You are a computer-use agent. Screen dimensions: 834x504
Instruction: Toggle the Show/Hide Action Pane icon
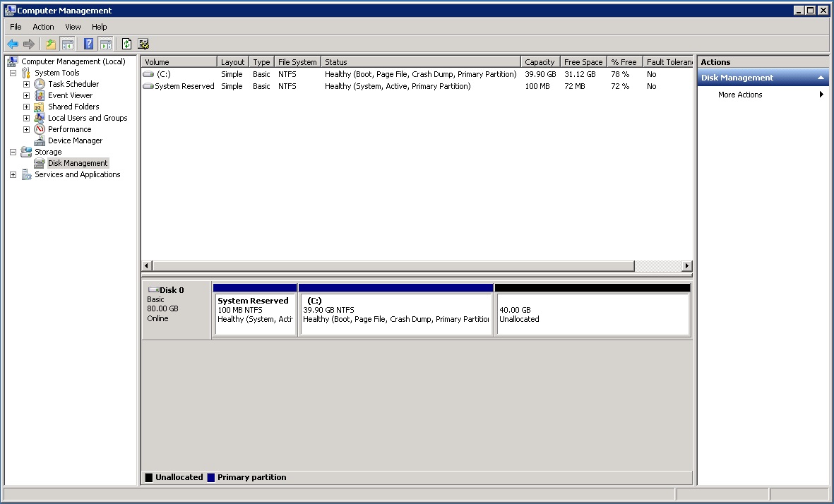coord(105,43)
